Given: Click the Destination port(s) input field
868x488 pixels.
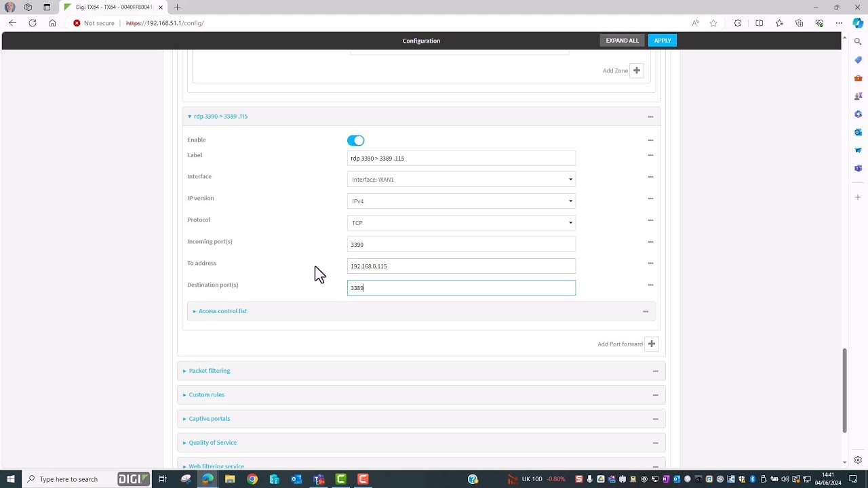Looking at the screenshot, I should (461, 288).
